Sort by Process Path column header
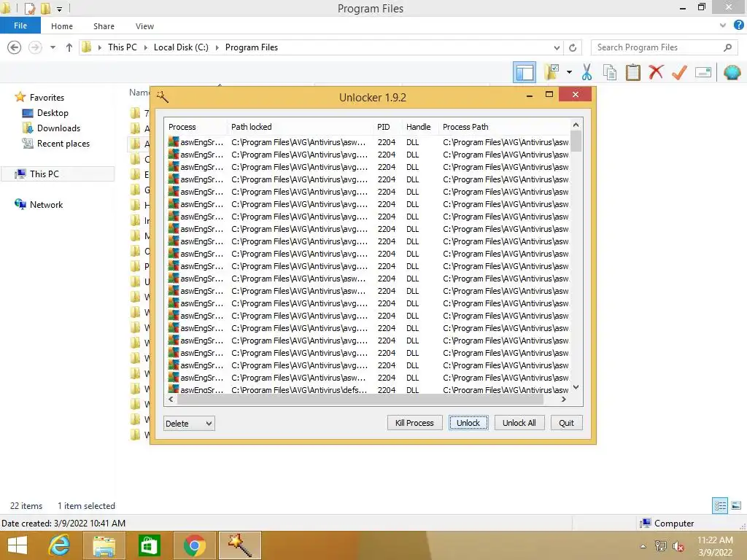Viewport: 747px width, 560px height. [x=504, y=127]
